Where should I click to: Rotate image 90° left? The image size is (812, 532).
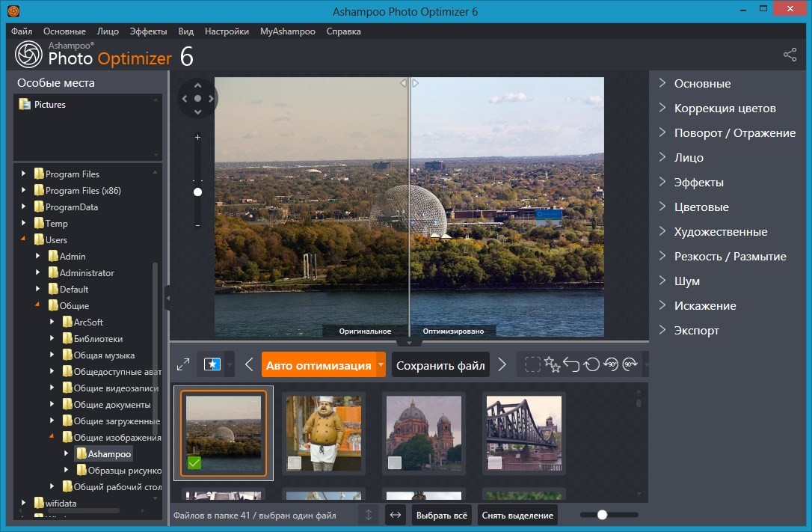pyautogui.click(x=610, y=364)
